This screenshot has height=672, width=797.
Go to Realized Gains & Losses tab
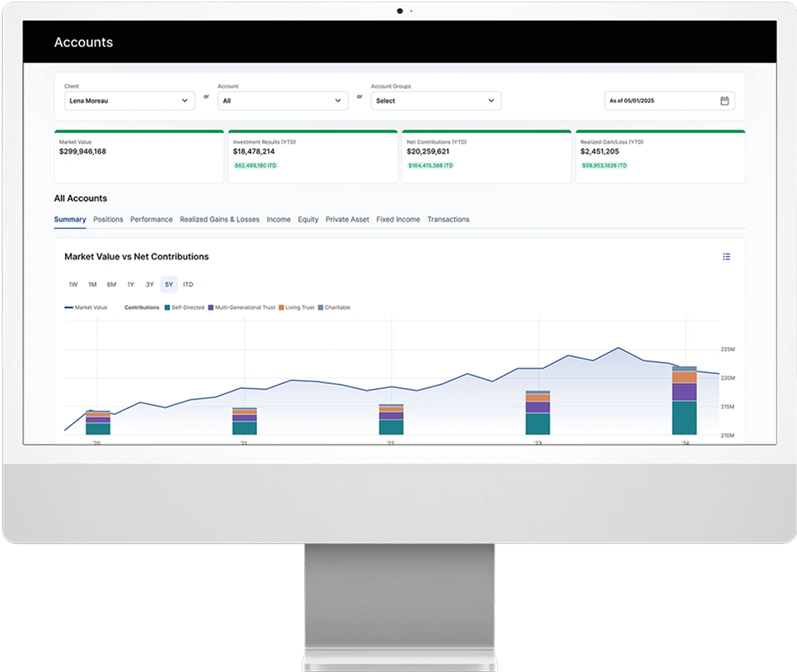point(220,220)
